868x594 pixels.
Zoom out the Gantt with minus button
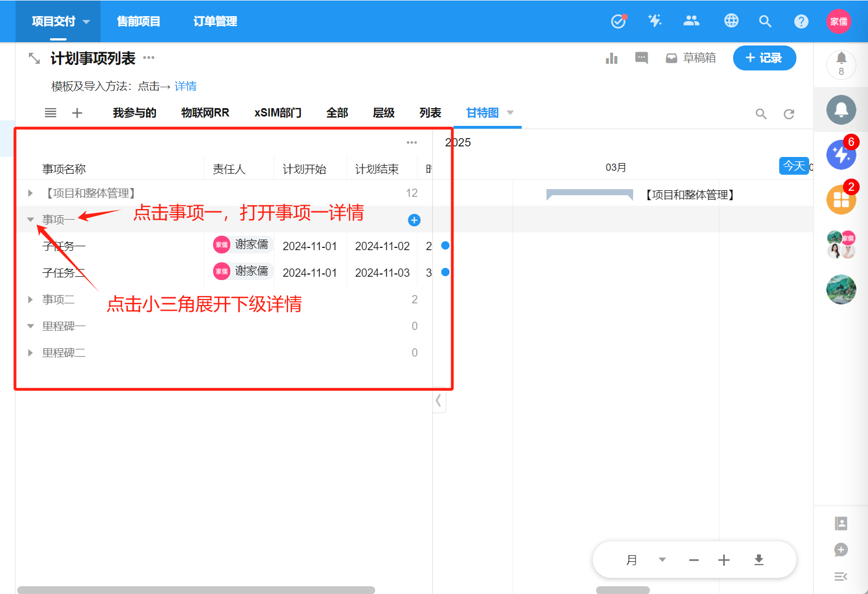coord(694,560)
